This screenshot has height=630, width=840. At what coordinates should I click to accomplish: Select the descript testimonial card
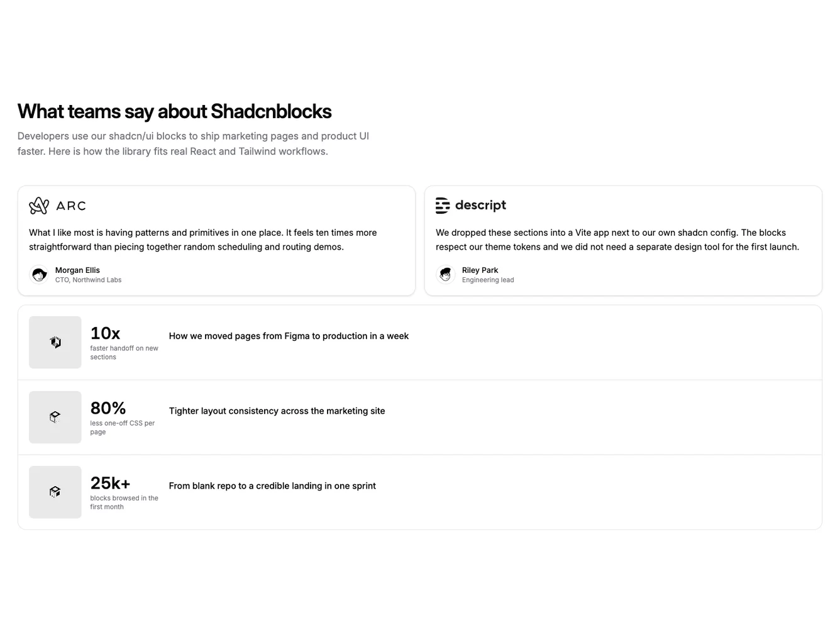pos(623,240)
